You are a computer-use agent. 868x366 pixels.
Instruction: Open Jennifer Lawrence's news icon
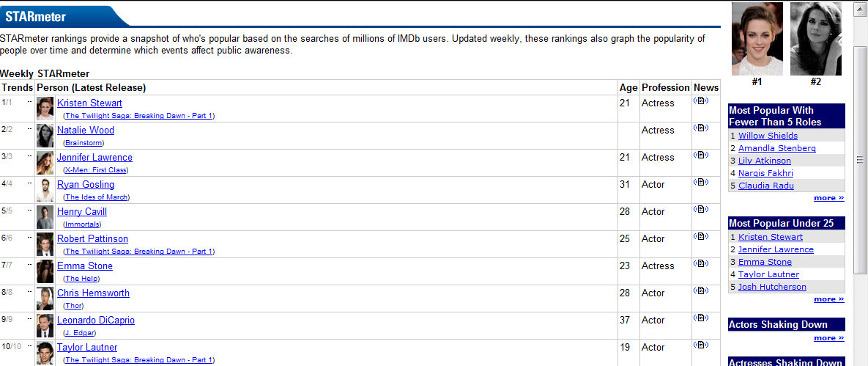click(701, 155)
